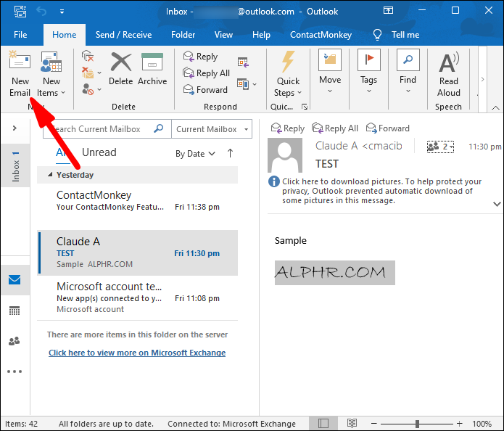This screenshot has height=431, width=504.
Task: Click the Forward icon in Respond group
Action: 205,90
